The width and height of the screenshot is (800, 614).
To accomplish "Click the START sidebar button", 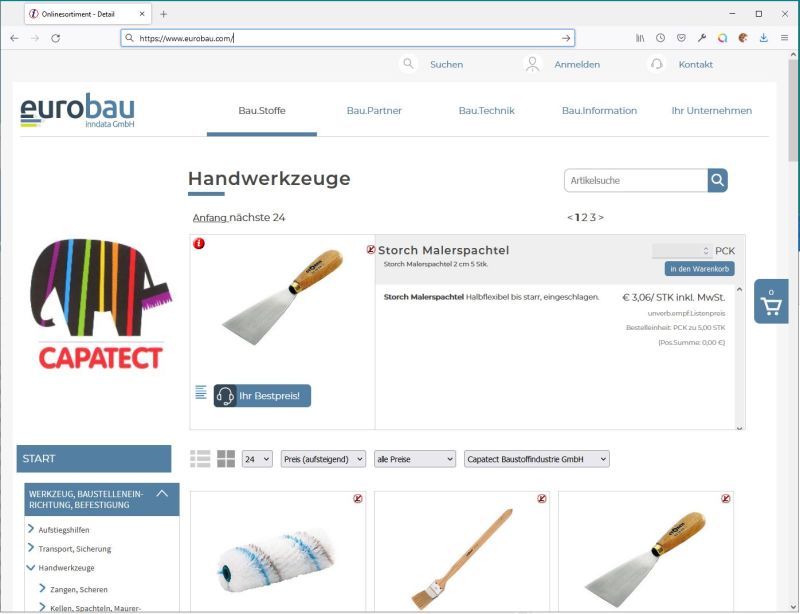I will [94, 458].
